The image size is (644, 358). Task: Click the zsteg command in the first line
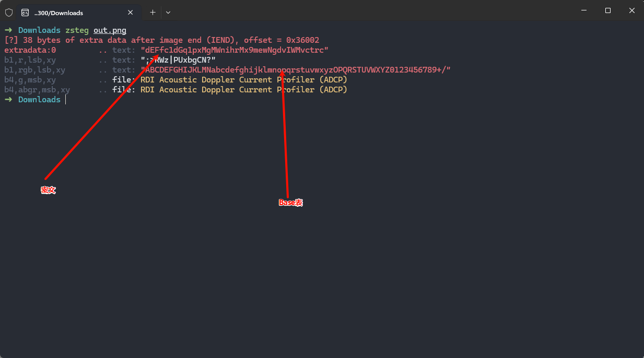tap(77, 30)
